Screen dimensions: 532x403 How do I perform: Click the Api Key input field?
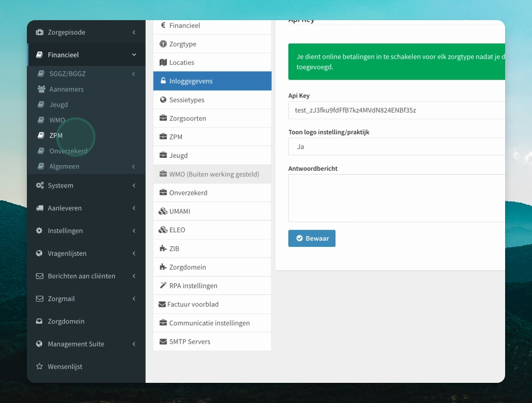(396, 110)
